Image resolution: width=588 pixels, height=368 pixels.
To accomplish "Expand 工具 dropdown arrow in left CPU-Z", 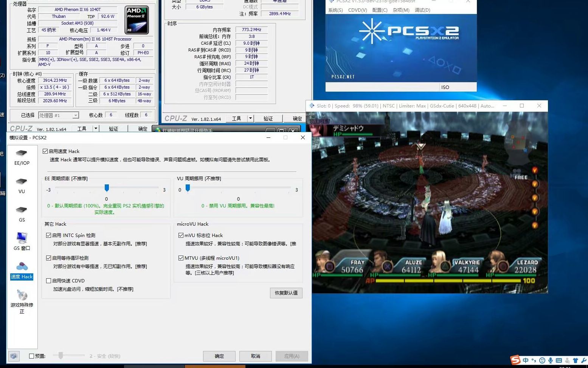I will click(x=96, y=129).
